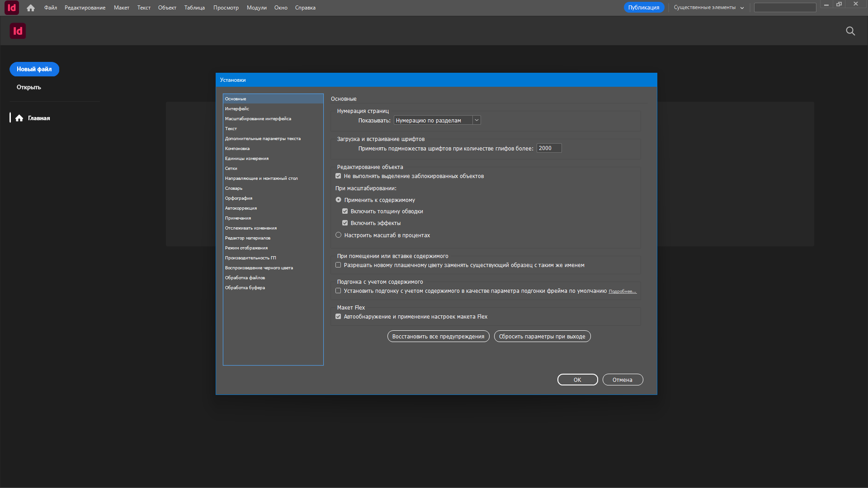Click the house icon next to Главная
868x488 pixels.
(x=19, y=118)
